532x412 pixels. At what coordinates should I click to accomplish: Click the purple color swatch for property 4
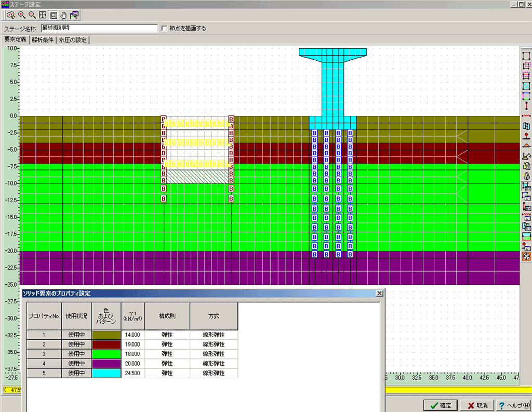[106, 363]
